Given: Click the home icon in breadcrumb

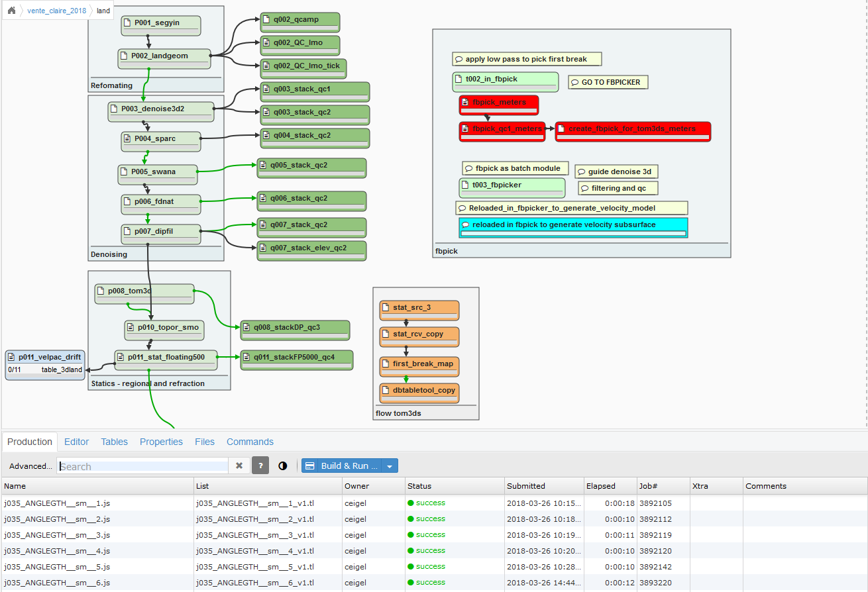Looking at the screenshot, I should 11,11.
